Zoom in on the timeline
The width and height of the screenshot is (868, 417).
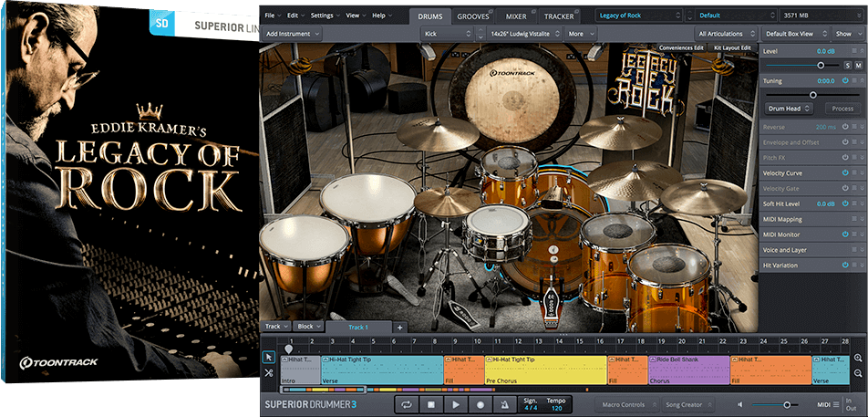point(858,358)
